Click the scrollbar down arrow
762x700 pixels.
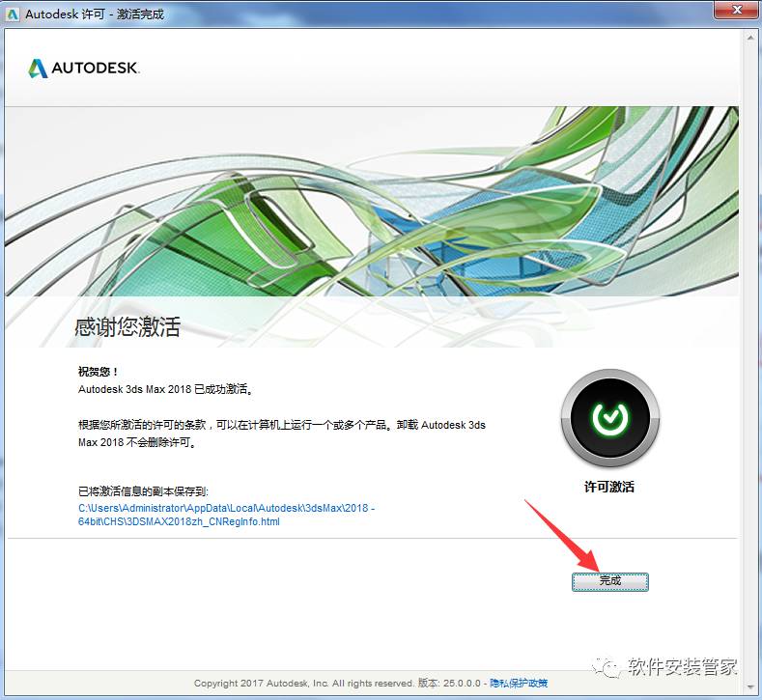[750, 685]
